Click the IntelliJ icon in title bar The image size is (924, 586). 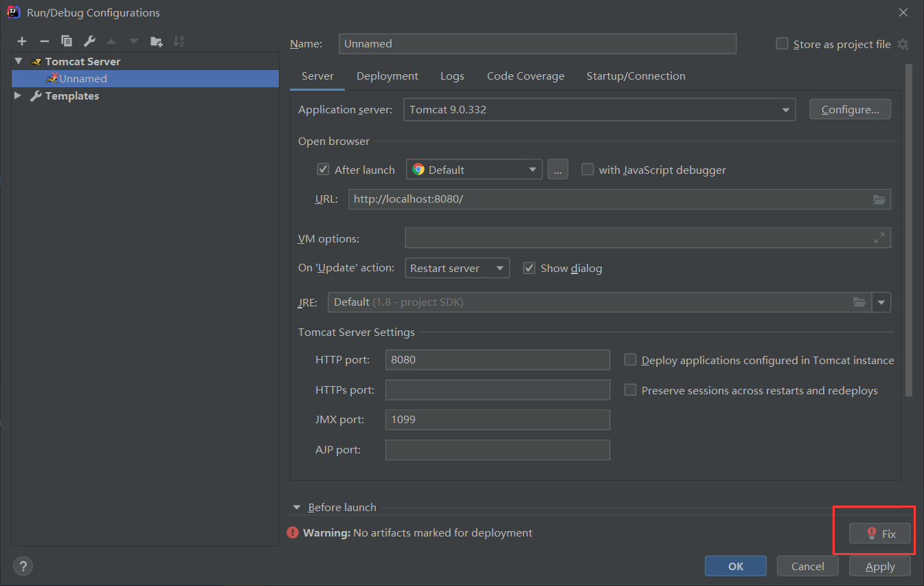tap(13, 12)
